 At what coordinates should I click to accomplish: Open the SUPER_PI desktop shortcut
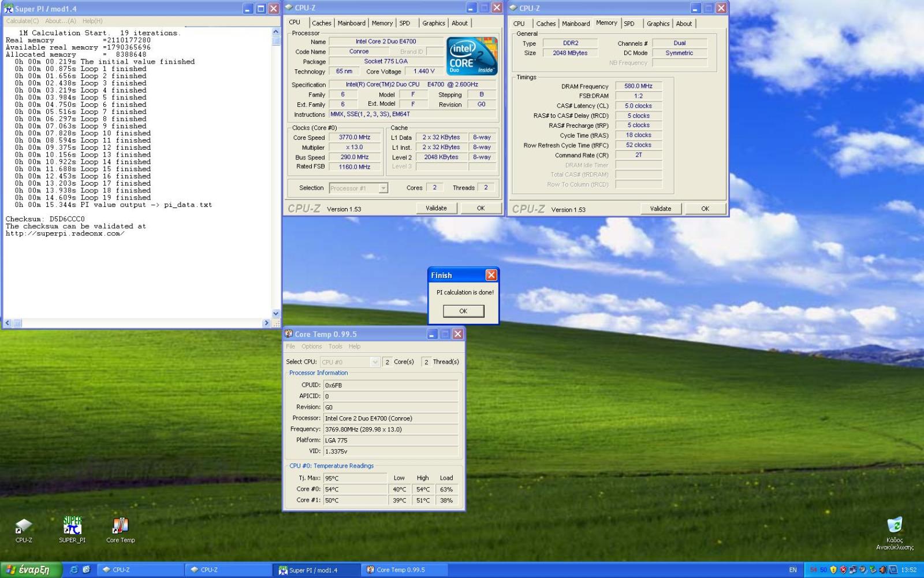tap(72, 529)
